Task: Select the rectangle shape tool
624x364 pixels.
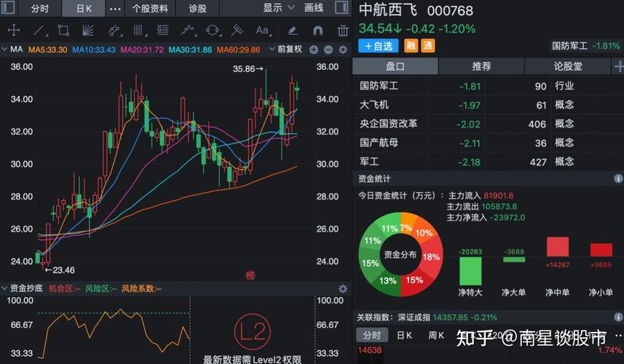Action: coord(63,31)
